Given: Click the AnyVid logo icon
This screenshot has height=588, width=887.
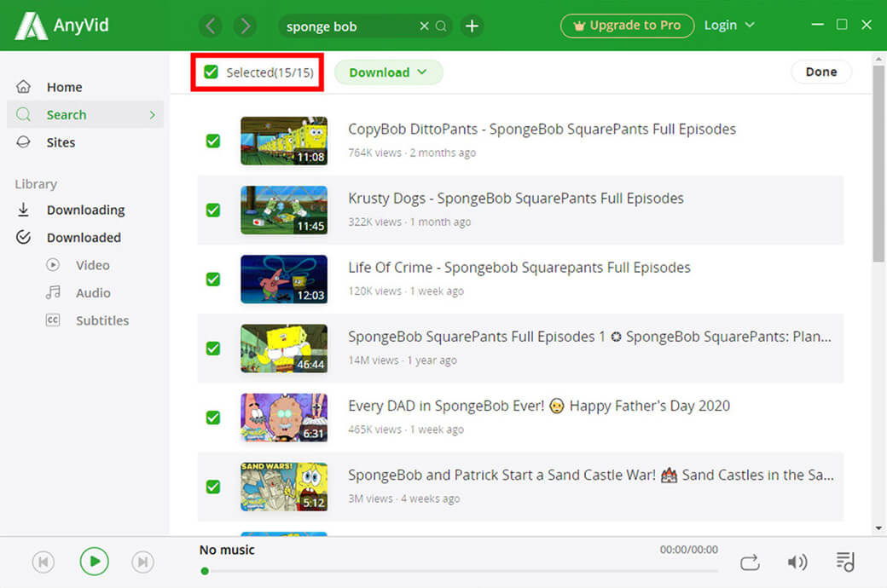Looking at the screenshot, I should point(31,26).
